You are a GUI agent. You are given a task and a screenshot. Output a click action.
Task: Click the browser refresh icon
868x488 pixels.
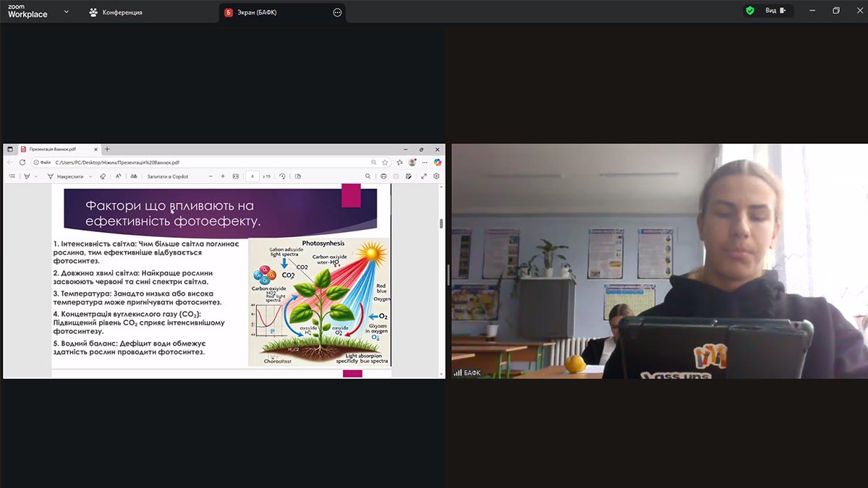22,163
